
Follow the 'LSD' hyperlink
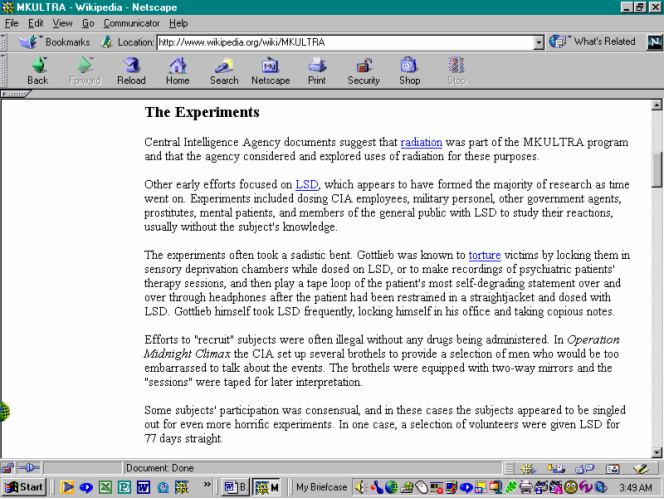click(306, 185)
